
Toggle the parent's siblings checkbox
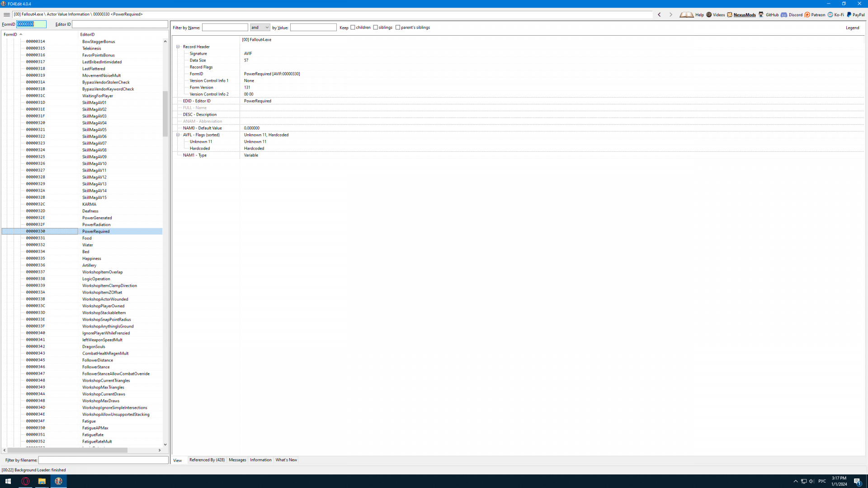(398, 28)
